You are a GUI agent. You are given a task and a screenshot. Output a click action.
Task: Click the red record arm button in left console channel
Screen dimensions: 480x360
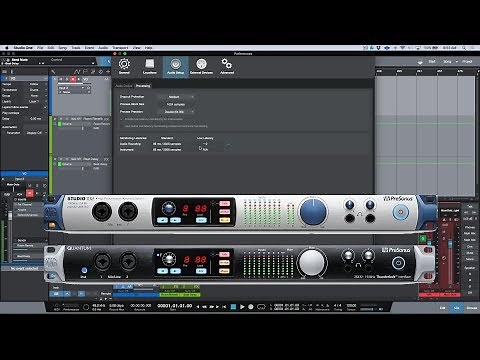pyautogui.click(x=30, y=193)
